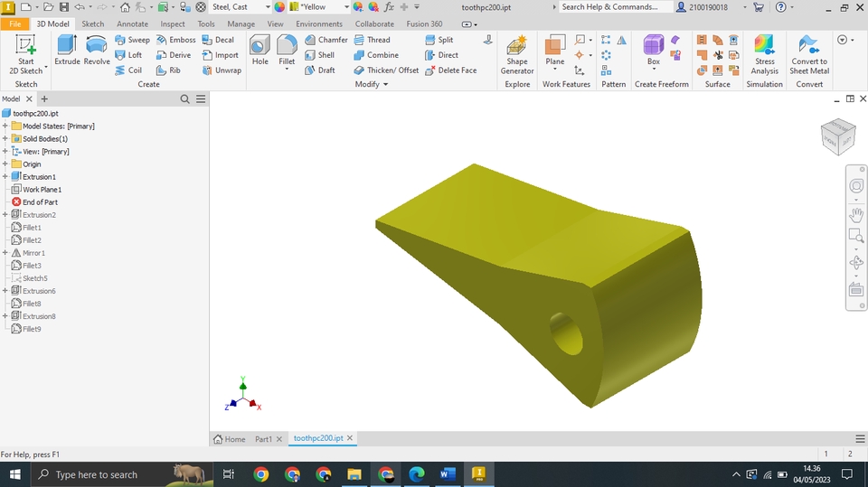Launch Stress Analysis

coord(765,54)
